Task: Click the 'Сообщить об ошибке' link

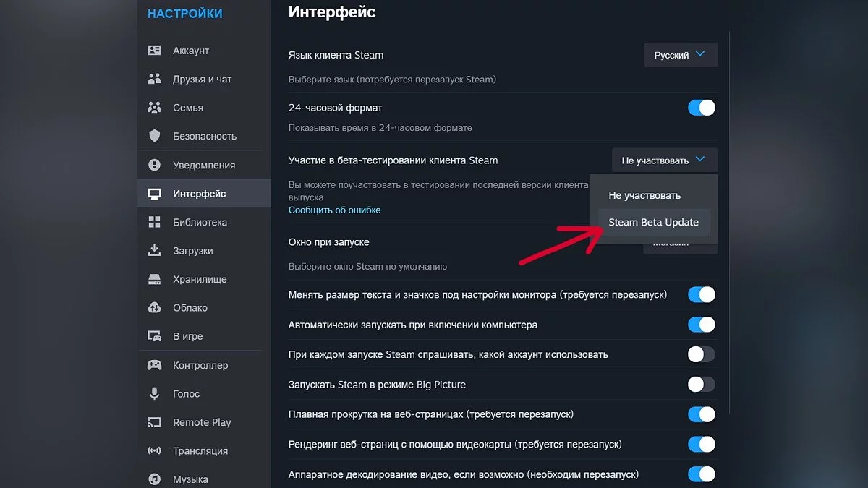Action: (x=334, y=210)
